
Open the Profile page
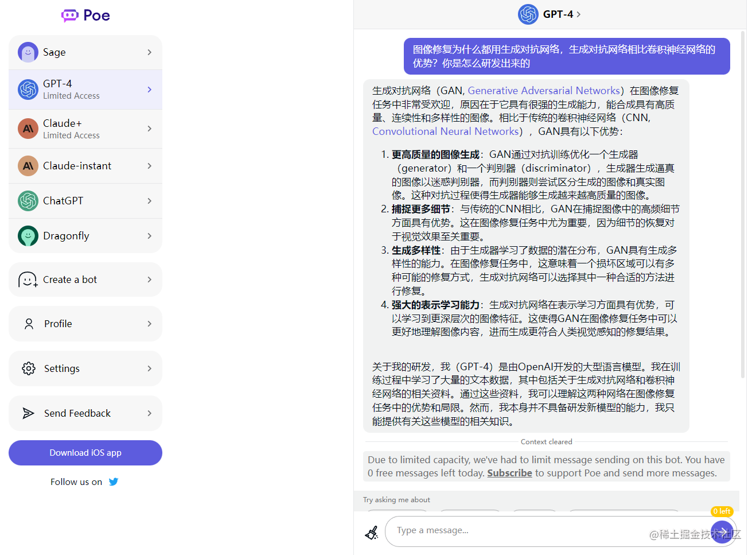[85, 324]
